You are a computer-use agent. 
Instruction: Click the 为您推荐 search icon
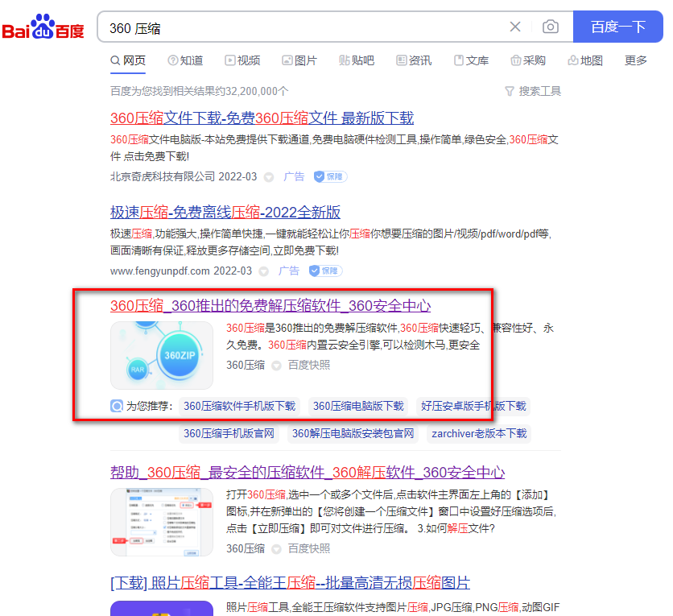pyautogui.click(x=117, y=406)
